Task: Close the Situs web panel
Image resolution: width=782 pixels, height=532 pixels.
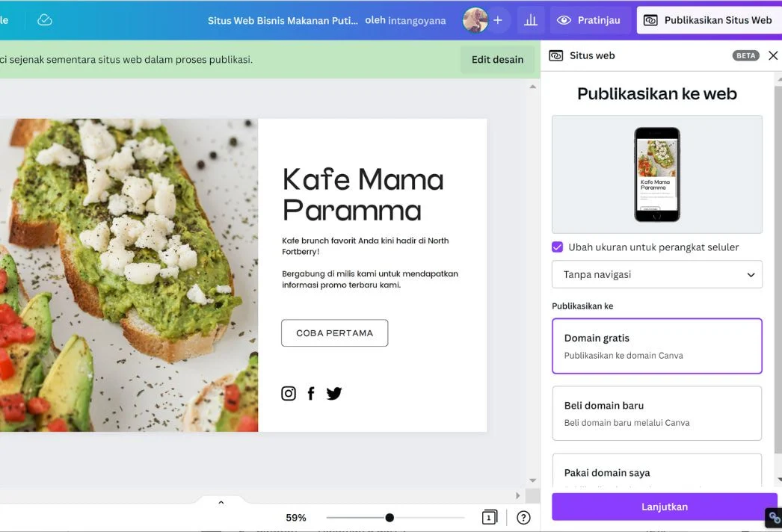Action: click(773, 55)
